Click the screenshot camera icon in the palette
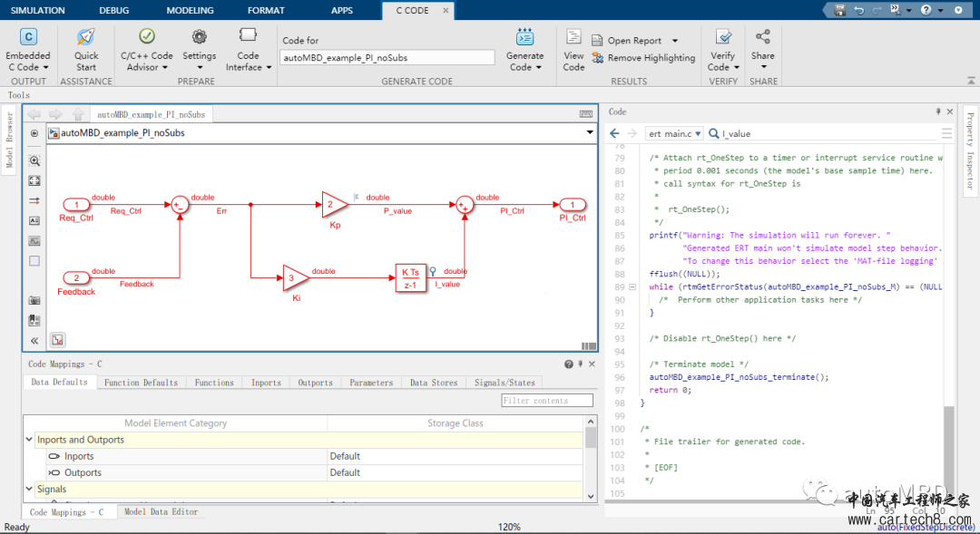Image resolution: width=980 pixels, height=534 pixels. pos(34,300)
